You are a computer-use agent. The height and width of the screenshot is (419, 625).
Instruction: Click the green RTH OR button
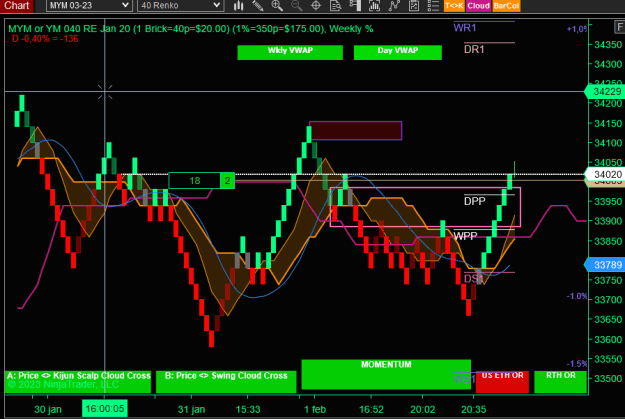click(x=560, y=382)
